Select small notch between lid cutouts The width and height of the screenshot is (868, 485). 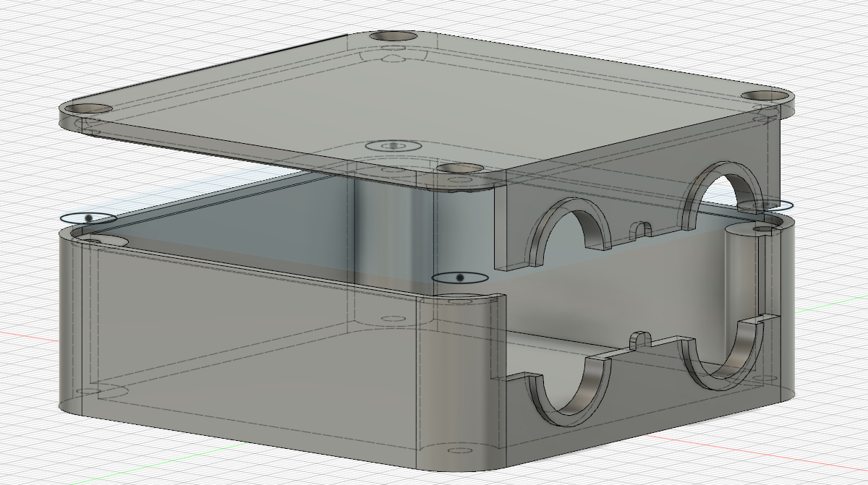point(642,229)
